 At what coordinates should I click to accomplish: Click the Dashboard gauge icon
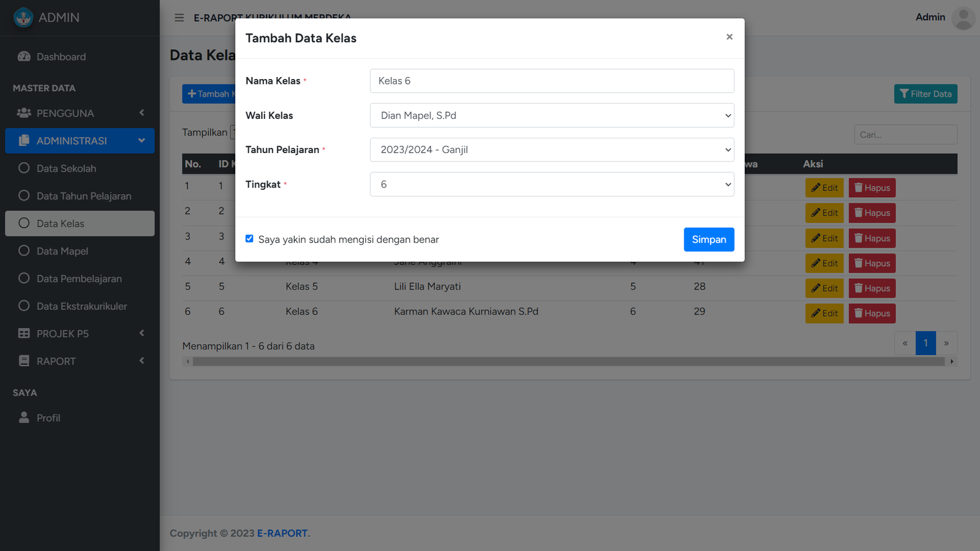pyautogui.click(x=24, y=56)
